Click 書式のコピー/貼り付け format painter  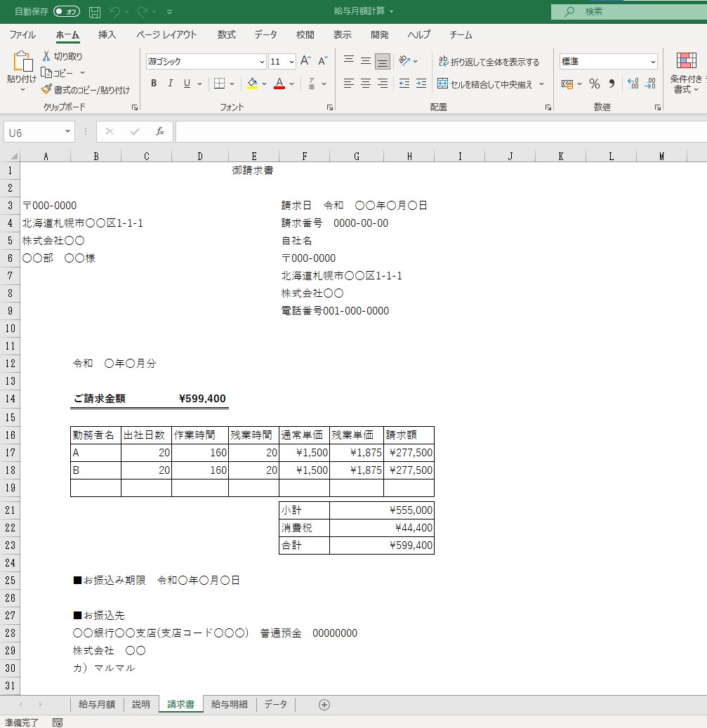(86, 90)
